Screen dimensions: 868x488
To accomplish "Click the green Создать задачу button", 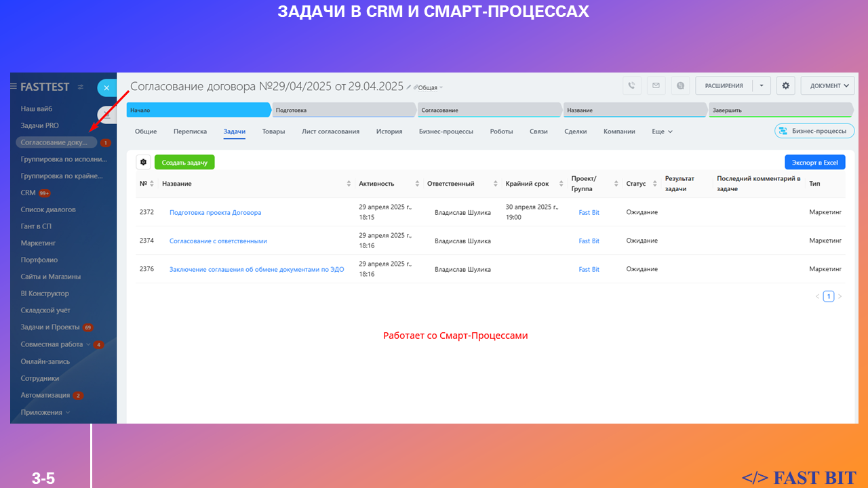I will (184, 162).
